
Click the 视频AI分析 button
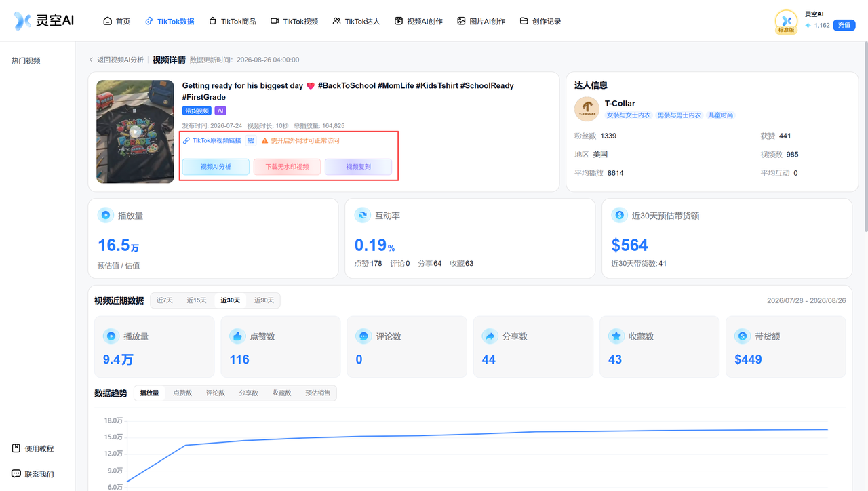(x=216, y=167)
